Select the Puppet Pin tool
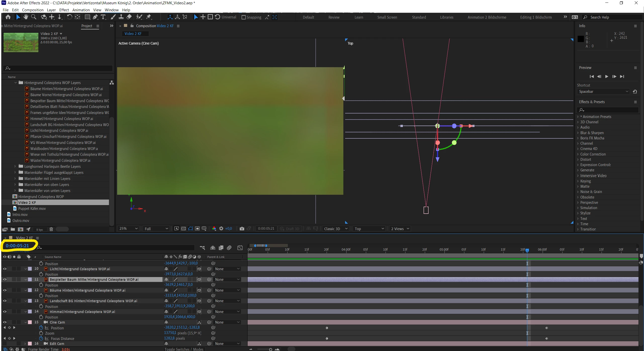This screenshot has width=644, height=351. pos(149,17)
